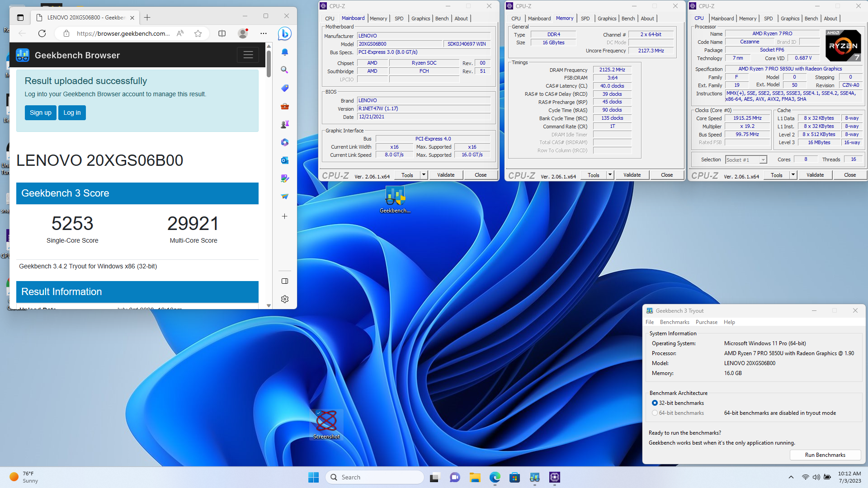Open new tab with plus button
868x488 pixels.
click(x=147, y=18)
